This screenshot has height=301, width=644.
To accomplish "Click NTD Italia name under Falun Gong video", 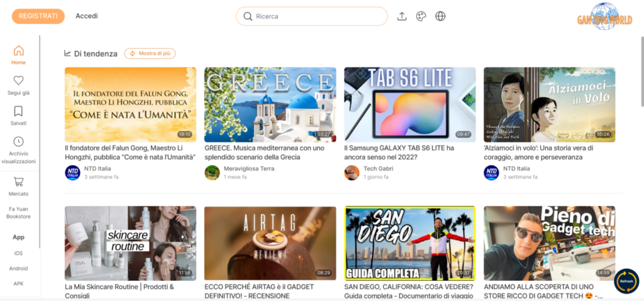I will tap(97, 169).
